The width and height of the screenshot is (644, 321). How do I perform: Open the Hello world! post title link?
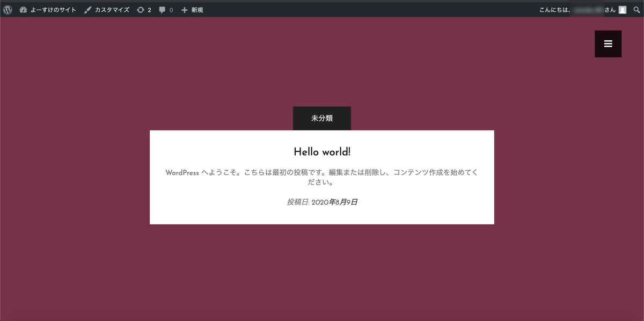[321, 151]
